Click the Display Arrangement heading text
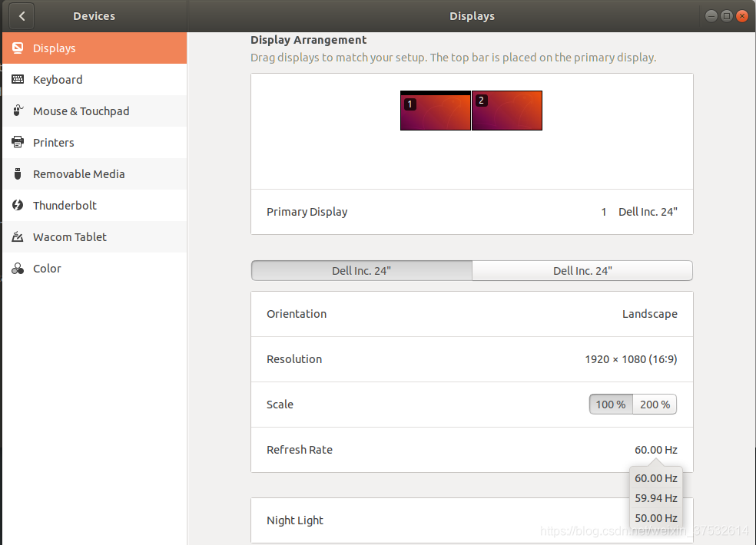This screenshot has height=545, width=756. 309,40
